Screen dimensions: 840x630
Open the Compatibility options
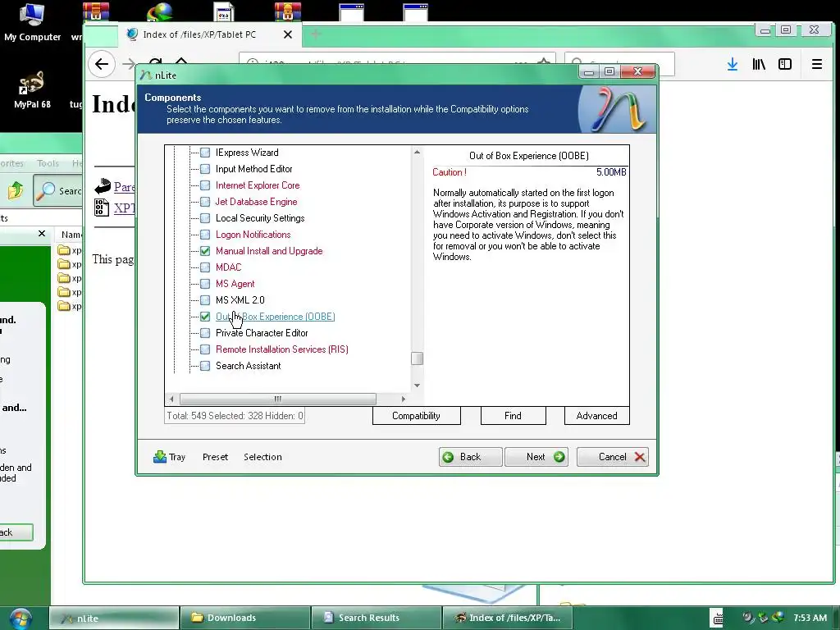coord(416,416)
